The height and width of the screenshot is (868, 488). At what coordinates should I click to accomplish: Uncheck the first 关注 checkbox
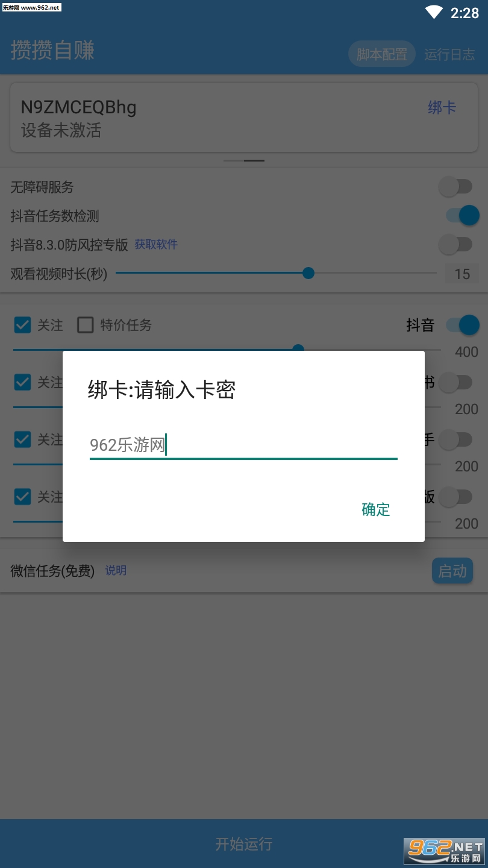(22, 325)
